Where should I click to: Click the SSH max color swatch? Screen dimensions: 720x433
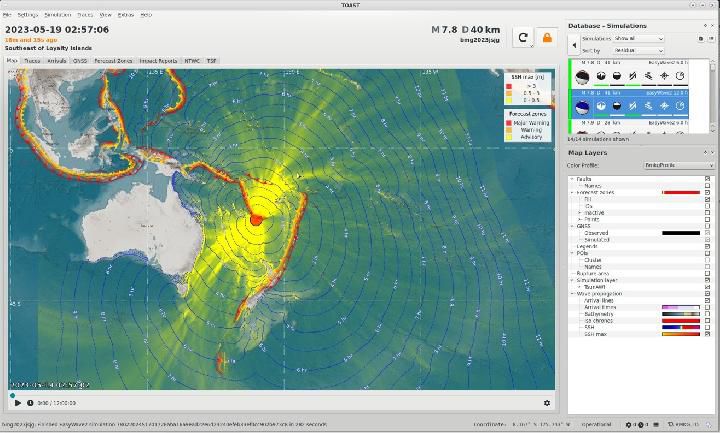(x=680, y=334)
